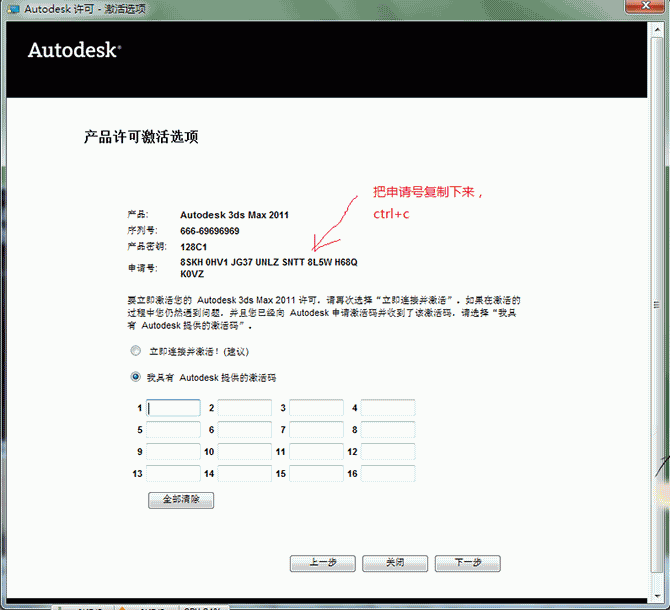
Task: Click activation code field 15
Action: pyautogui.click(x=316, y=474)
